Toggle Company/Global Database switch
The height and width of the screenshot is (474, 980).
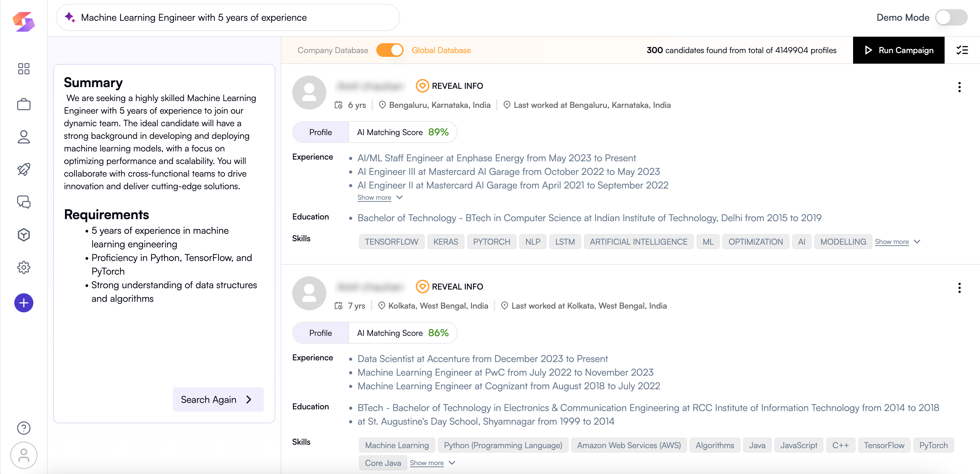click(x=390, y=50)
